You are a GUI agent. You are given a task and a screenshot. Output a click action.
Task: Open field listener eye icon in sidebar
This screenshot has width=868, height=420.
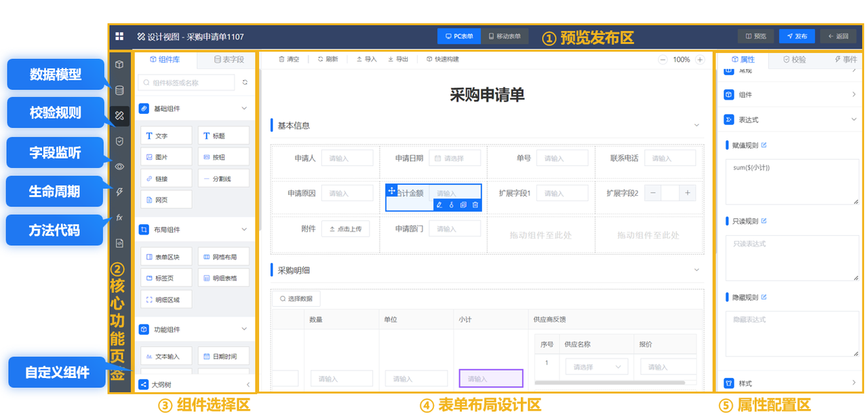tap(119, 167)
